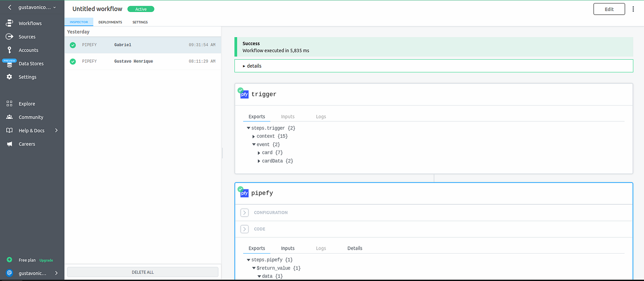Expand the context {15} node

coord(254,137)
